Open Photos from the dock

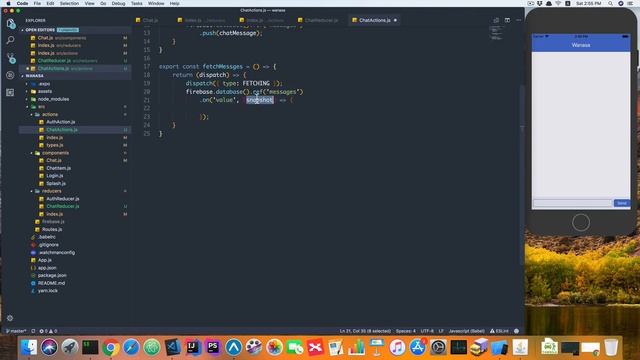click(274, 347)
